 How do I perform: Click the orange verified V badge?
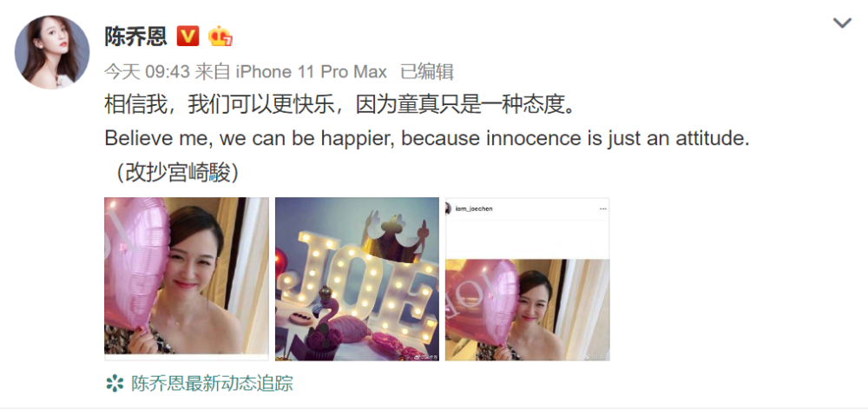click(x=187, y=36)
